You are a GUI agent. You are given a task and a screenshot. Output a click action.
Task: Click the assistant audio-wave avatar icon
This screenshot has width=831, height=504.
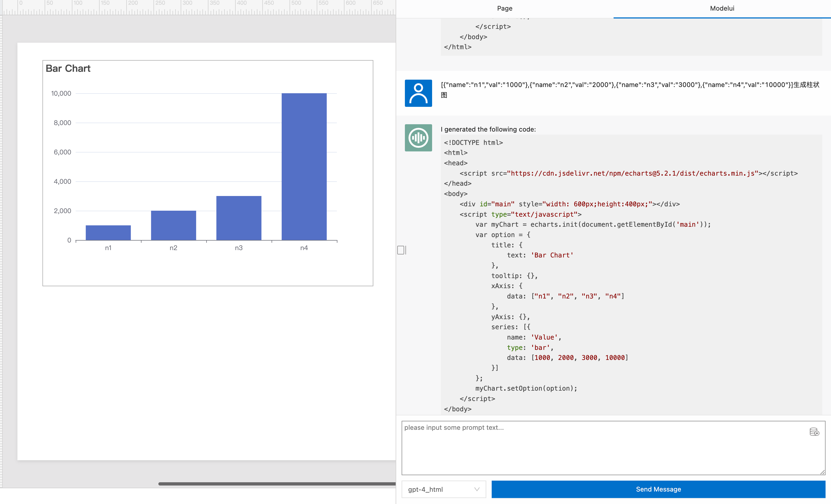418,138
